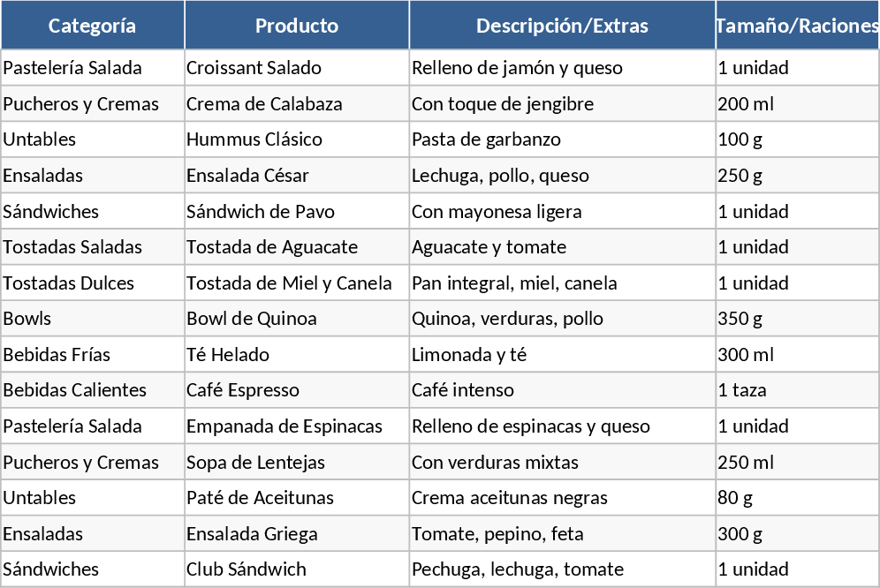Click the Empanada de Espinacas cell
The width and height of the screenshot is (880, 588).
284,426
